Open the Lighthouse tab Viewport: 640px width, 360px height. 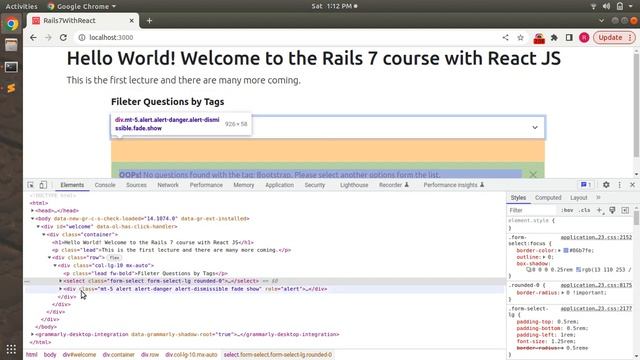click(354, 185)
